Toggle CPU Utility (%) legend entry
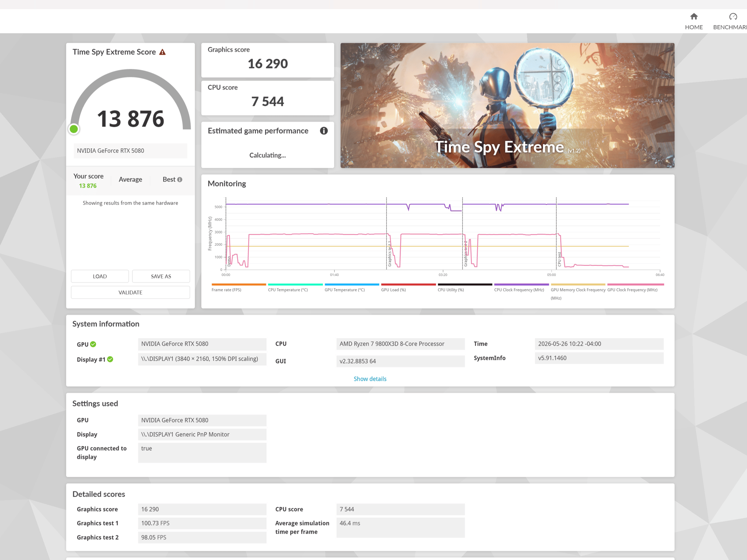Screen dimensions: 747x560 pyautogui.click(x=465, y=288)
